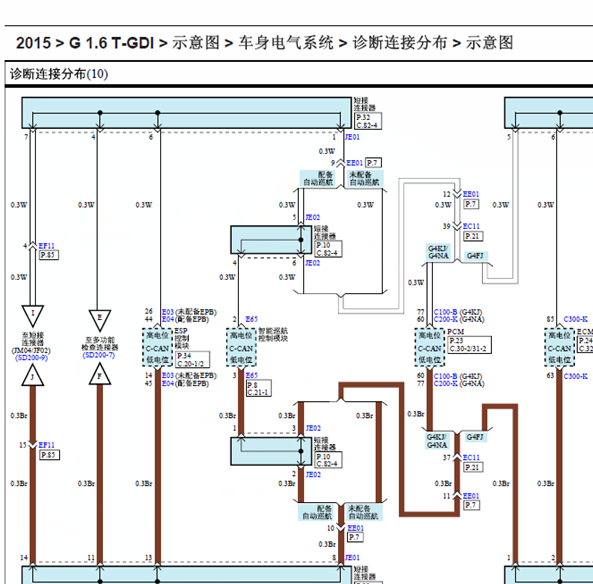Screen dimensions: 593x584
Task: Open the E65 link at pin 3
Action: [251, 375]
